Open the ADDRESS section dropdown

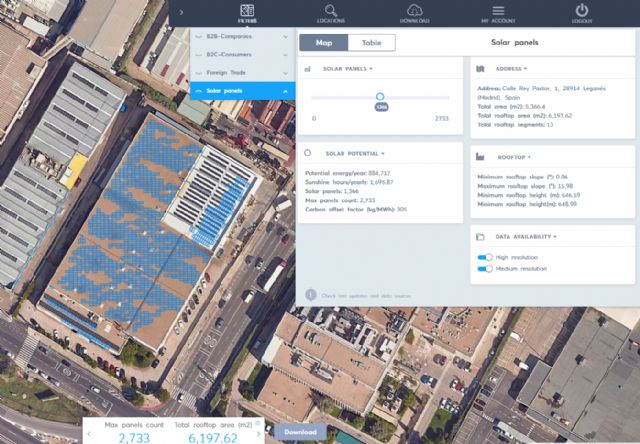pyautogui.click(x=511, y=69)
